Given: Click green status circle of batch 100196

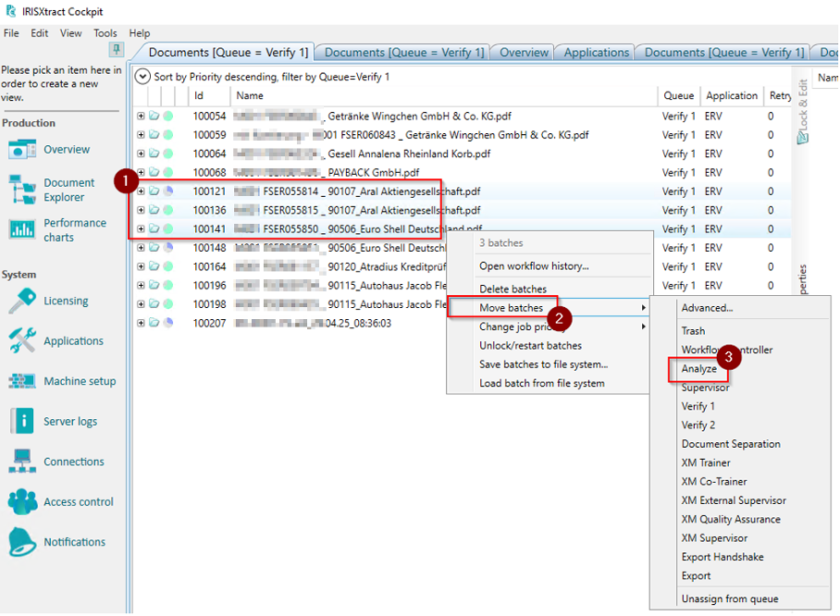Looking at the screenshot, I should point(168,285).
